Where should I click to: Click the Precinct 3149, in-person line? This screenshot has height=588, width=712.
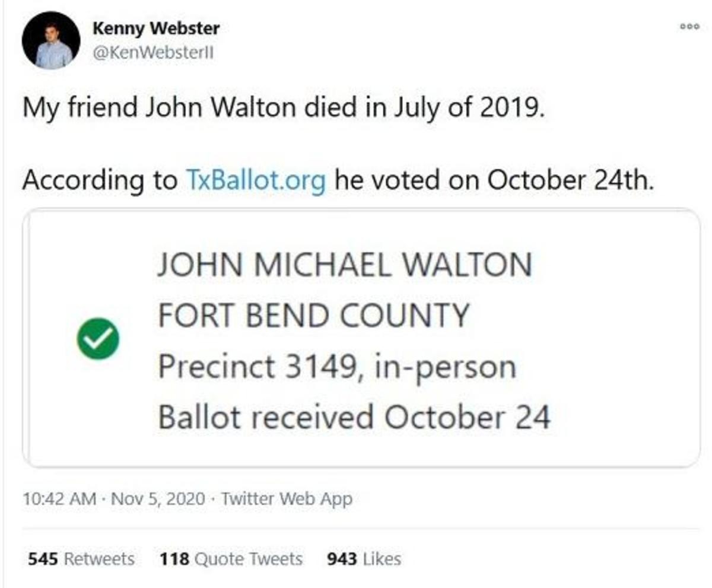pos(336,367)
